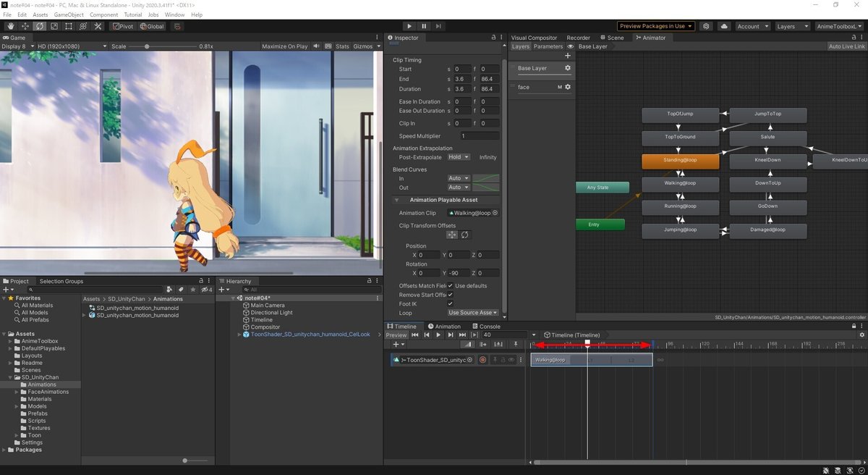868x475 pixels.
Task: Toggle grid snapping icon in toolbar
Action: pyautogui.click(x=177, y=26)
